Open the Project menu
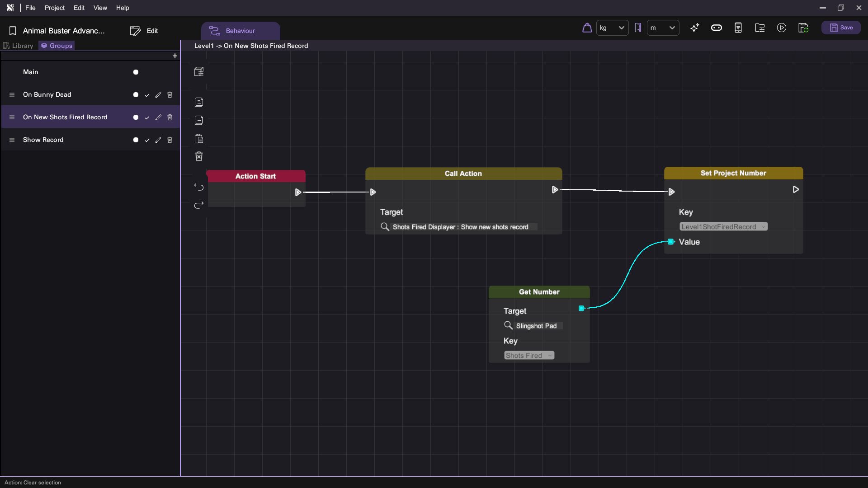This screenshot has height=488, width=868. [x=54, y=8]
